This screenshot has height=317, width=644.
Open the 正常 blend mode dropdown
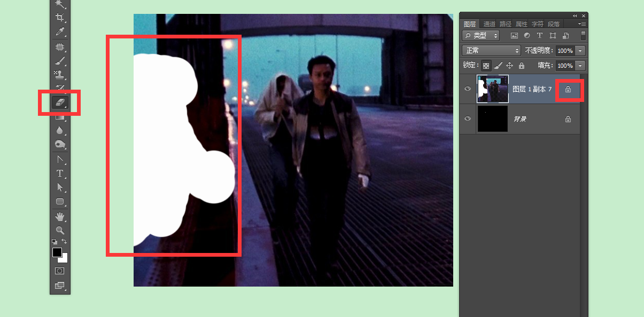click(x=491, y=51)
